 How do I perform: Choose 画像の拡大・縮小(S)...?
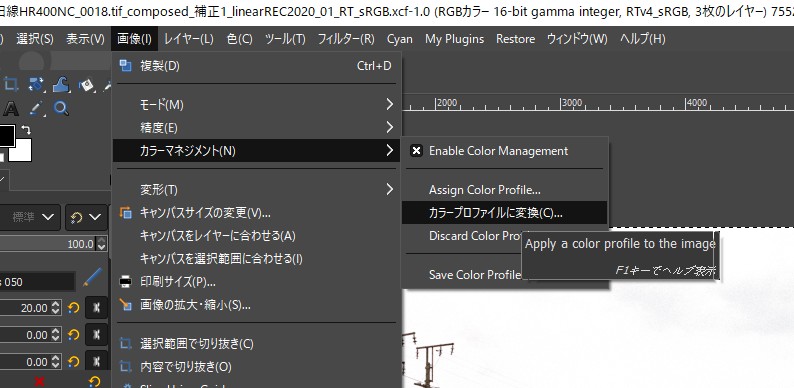(257, 304)
